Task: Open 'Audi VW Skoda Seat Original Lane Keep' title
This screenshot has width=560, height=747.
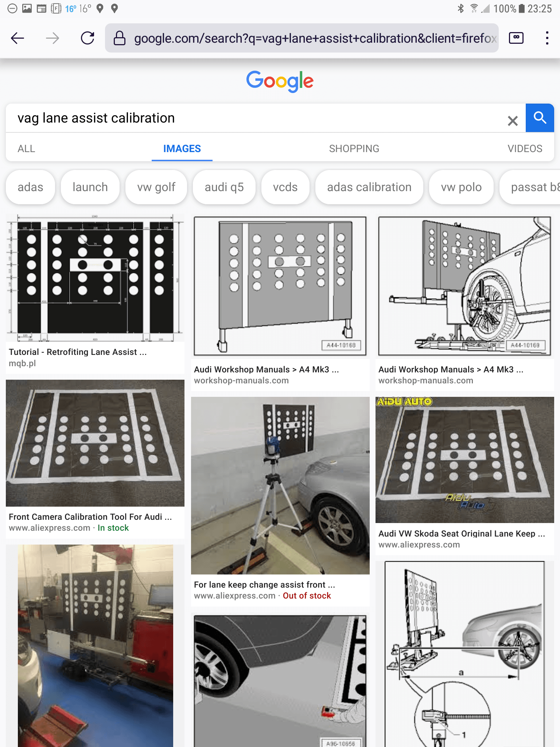Action: pos(462,534)
